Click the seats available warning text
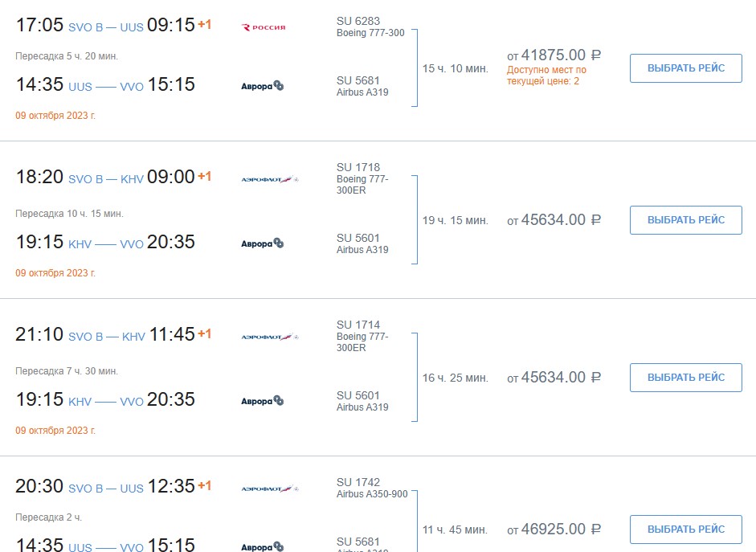 coord(546,76)
